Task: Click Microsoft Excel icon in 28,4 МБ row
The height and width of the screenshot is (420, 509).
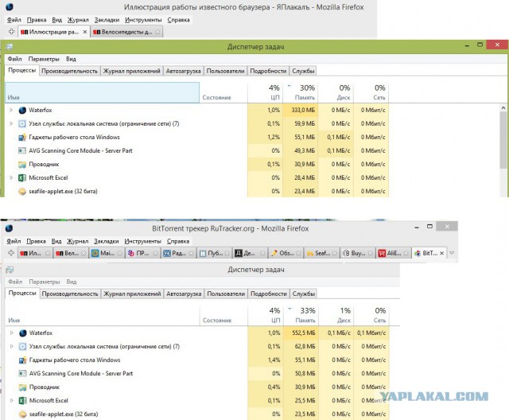Action: [x=22, y=178]
